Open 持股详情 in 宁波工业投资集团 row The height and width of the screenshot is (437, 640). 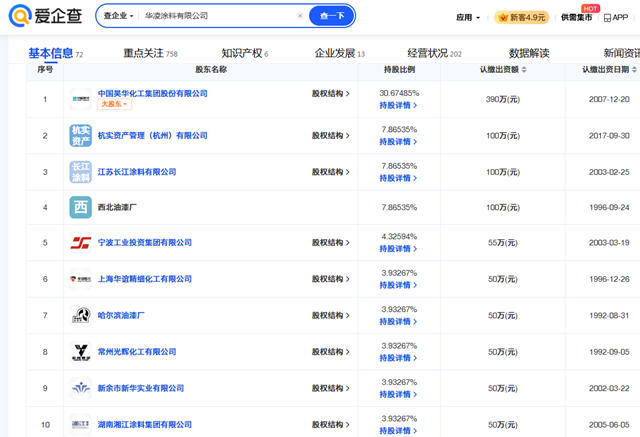tap(398, 248)
